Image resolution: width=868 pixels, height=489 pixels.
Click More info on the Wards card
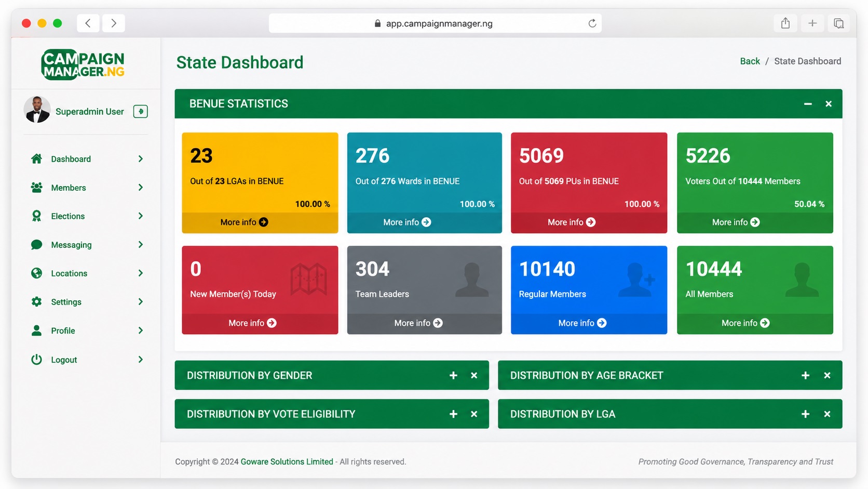(407, 222)
